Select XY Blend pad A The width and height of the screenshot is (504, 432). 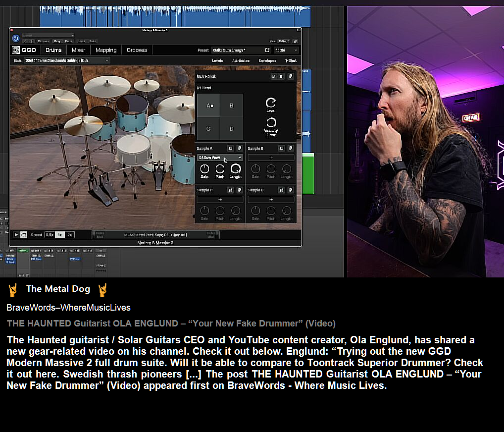coord(209,106)
